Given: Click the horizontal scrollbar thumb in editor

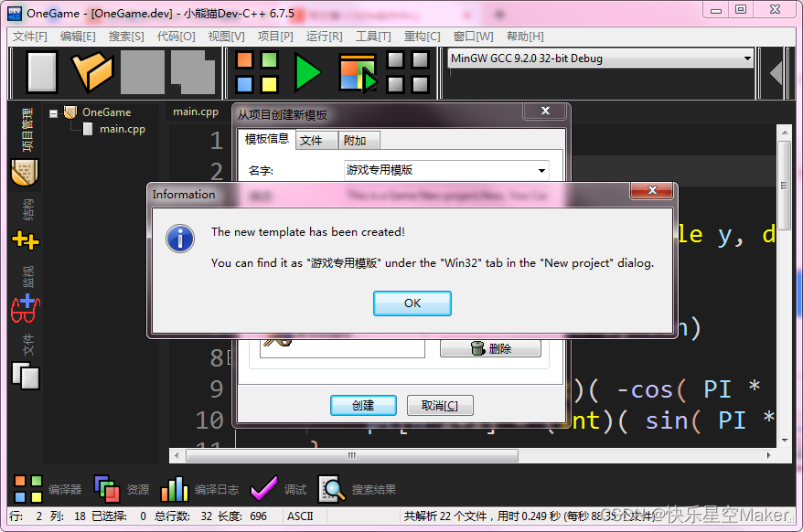Looking at the screenshot, I should coord(352,455).
